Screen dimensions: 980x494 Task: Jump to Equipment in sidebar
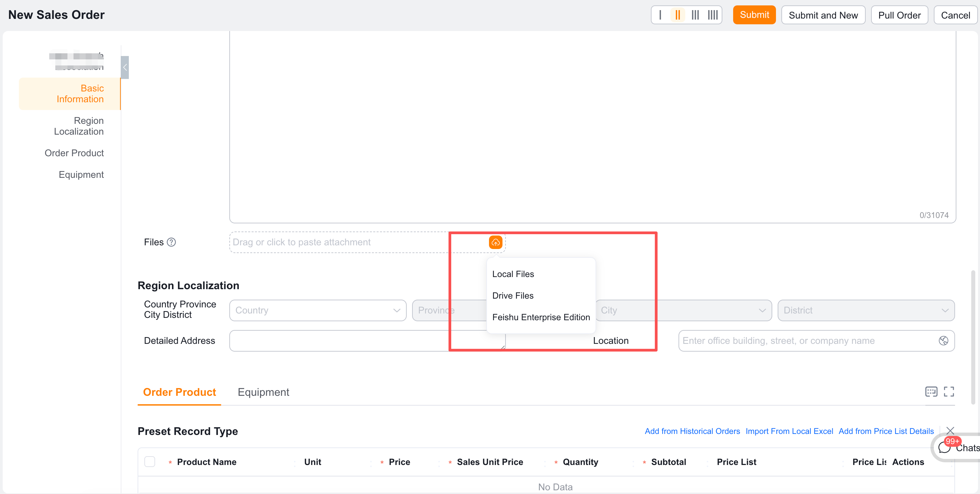[x=81, y=175]
